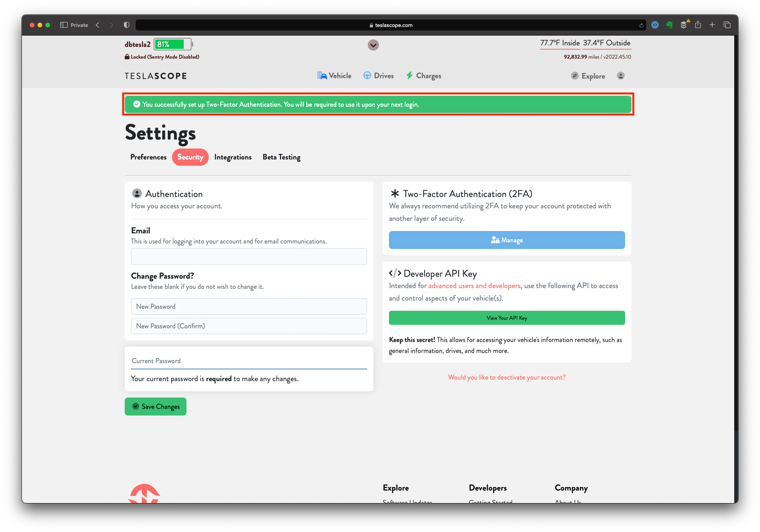
Task: Click the Authentication user icon
Action: point(137,193)
